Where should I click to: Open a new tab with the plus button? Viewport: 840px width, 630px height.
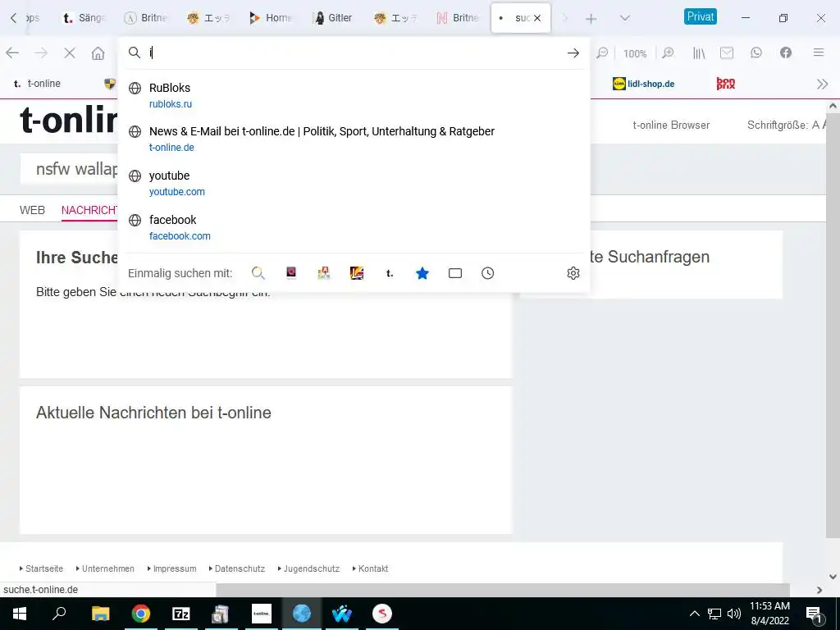tap(591, 20)
